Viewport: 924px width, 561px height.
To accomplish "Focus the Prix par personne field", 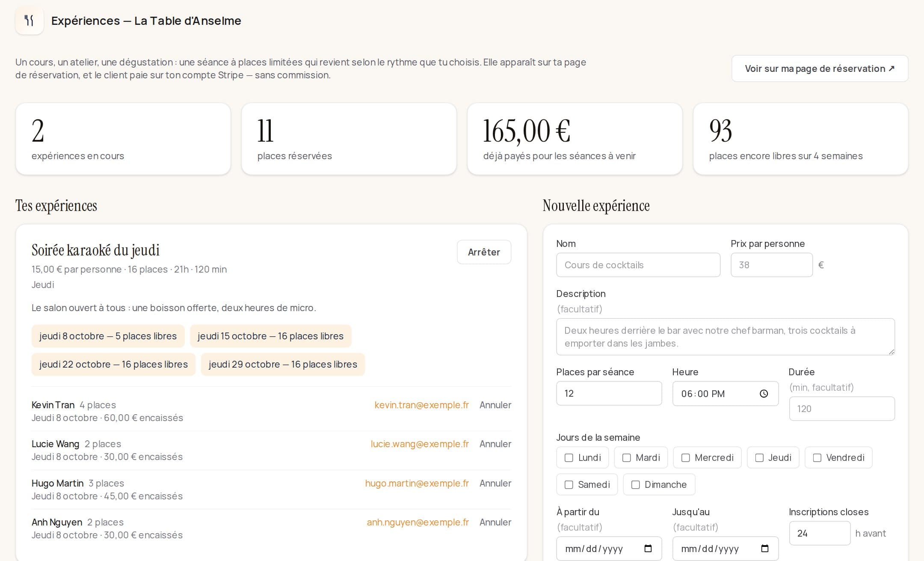I will (x=772, y=265).
